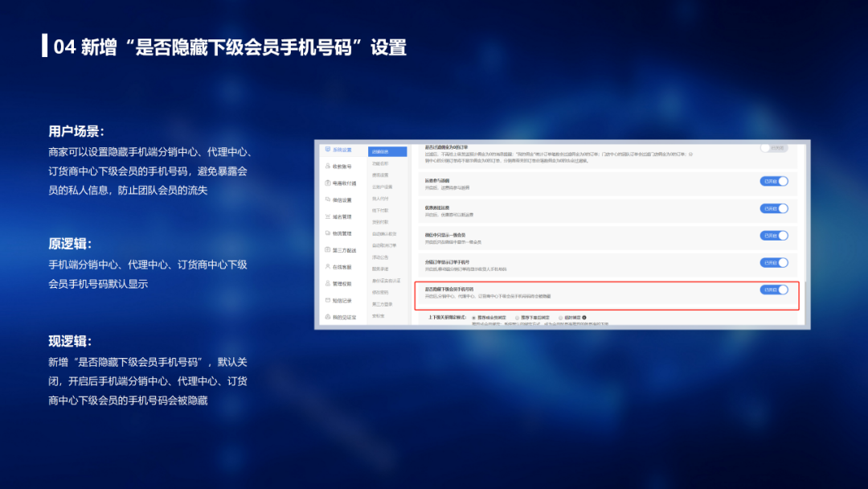
Task: Enable the top disabled 已关闭 switch
Action: coord(774,148)
